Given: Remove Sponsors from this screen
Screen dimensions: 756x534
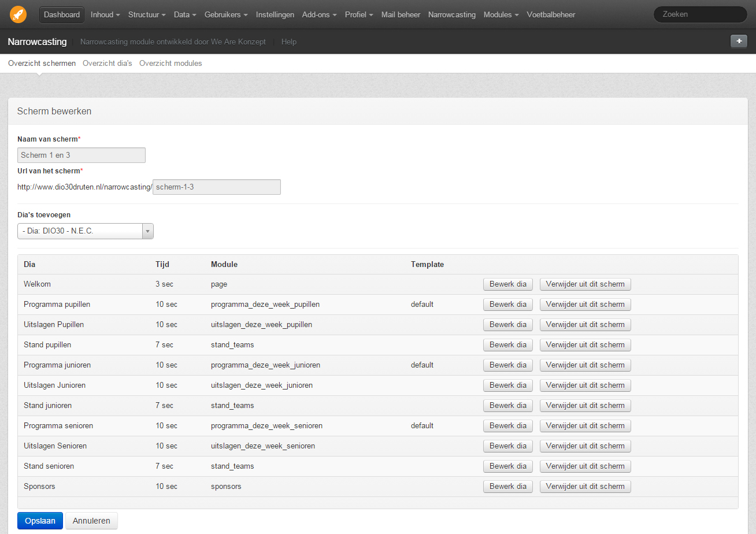Looking at the screenshot, I should 585,487.
